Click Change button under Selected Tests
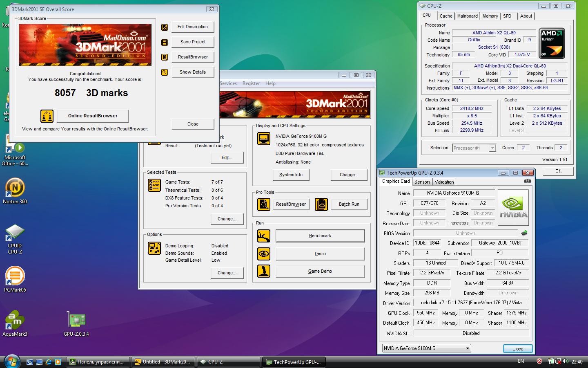Image resolution: width=588 pixels, height=368 pixels. tap(227, 219)
